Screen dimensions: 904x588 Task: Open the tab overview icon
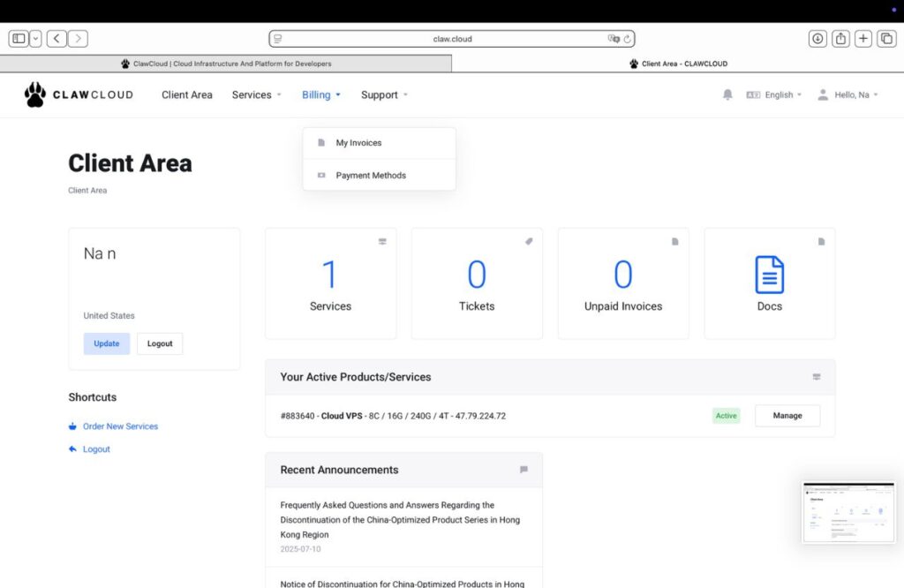tap(885, 39)
